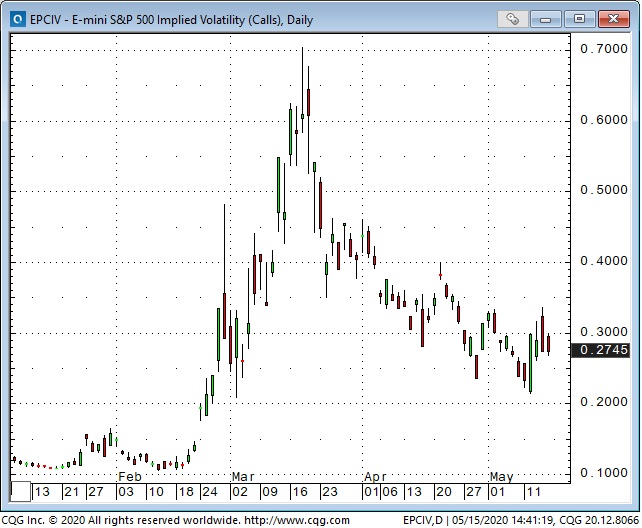642x528 pixels.
Task: Click the May month label on time axis
Action: (502, 477)
